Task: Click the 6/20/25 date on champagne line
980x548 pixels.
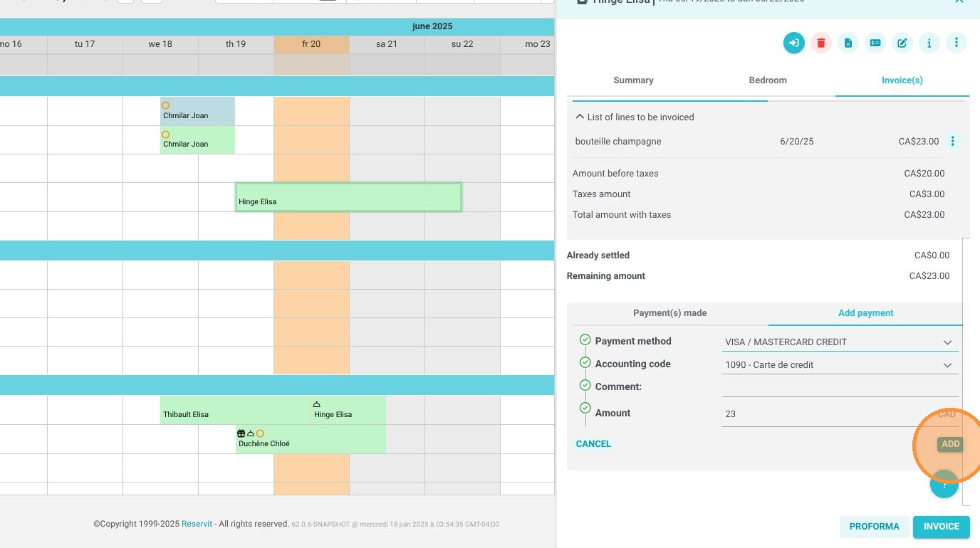Action: pos(797,142)
